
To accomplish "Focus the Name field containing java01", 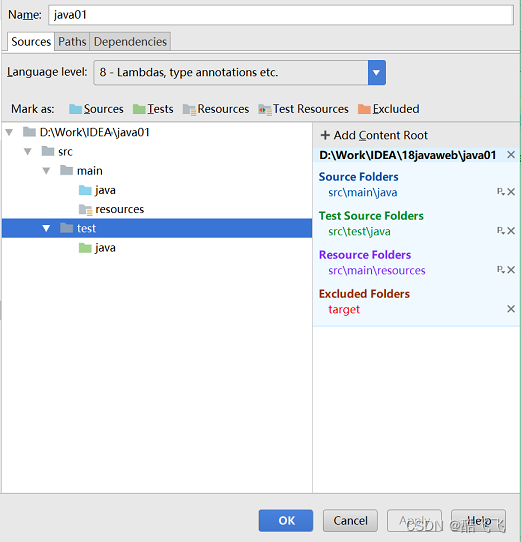I will pyautogui.click(x=281, y=15).
